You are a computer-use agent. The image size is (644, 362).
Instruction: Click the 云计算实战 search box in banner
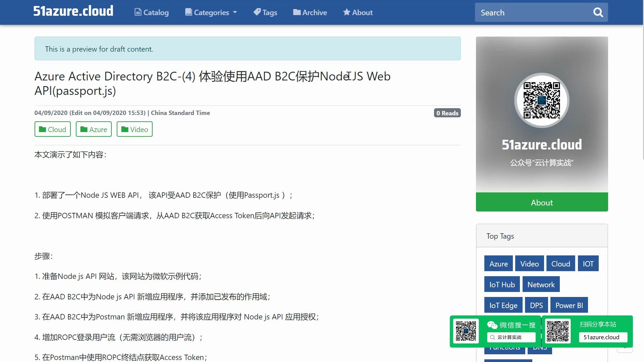coord(511,337)
